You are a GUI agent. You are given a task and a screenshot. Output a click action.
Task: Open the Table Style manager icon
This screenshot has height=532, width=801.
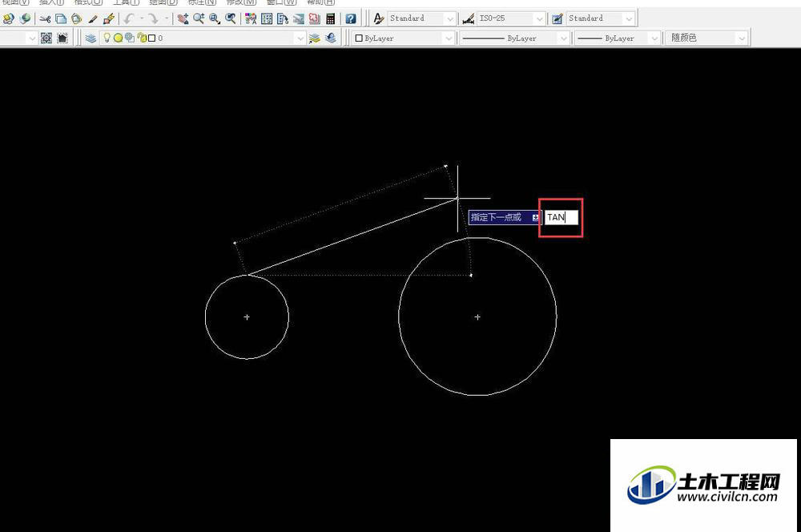(x=557, y=19)
